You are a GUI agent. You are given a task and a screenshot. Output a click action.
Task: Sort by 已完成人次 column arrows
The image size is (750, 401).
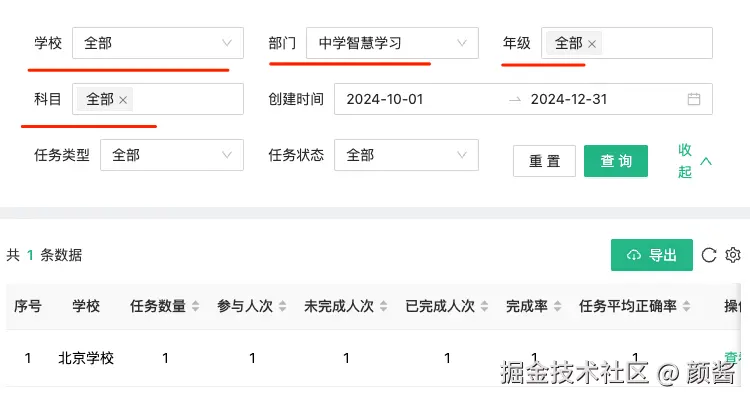pos(485,307)
